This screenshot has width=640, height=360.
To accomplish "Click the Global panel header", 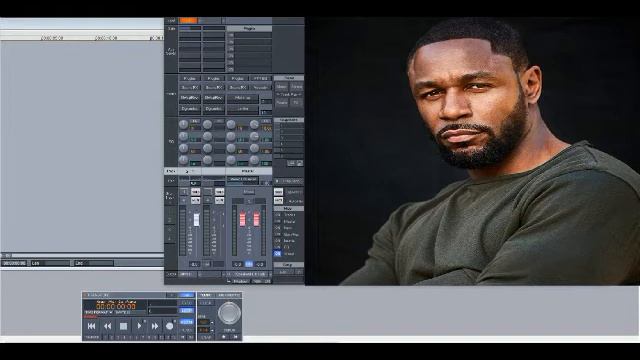I will [x=289, y=78].
